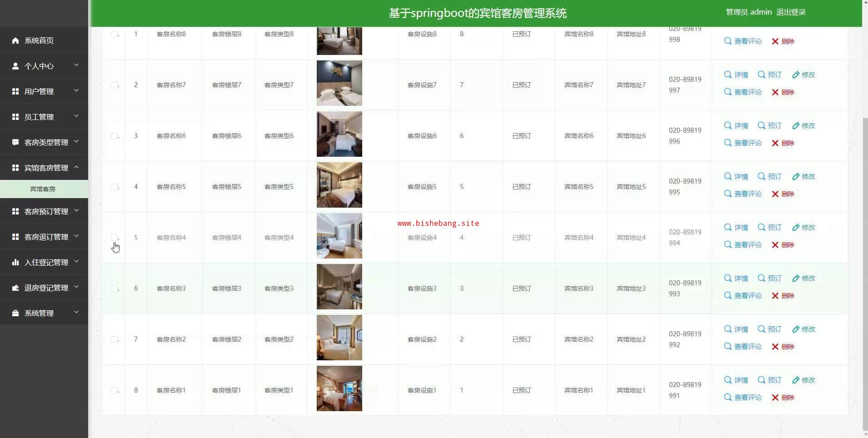Image resolution: width=868 pixels, height=438 pixels.
Task: Open room photo thumbnail for 客房名称4
Action: (x=339, y=236)
